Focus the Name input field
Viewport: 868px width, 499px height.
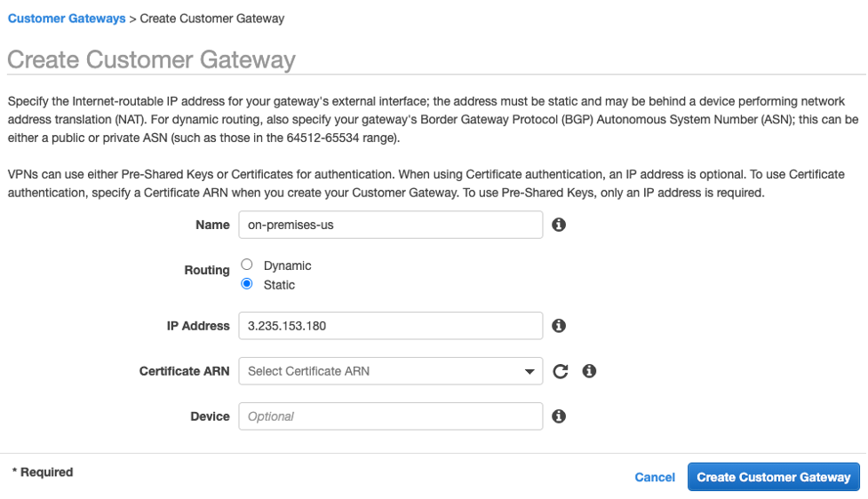(391, 225)
